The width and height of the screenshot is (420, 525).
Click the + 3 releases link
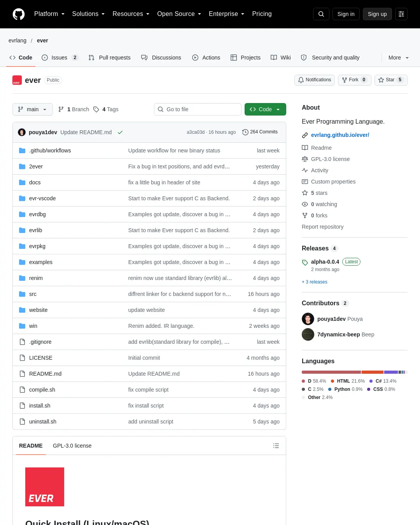point(315,282)
